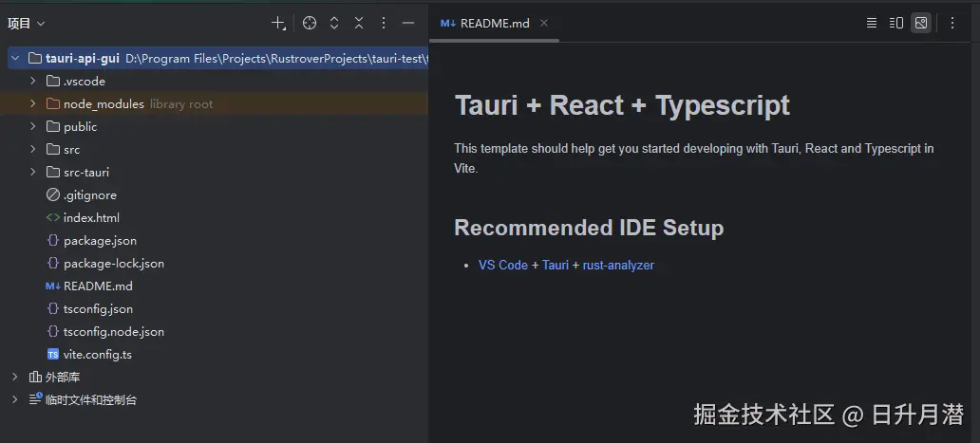Click the tauri-api-gui project folder icon
This screenshot has height=443, width=980.
[36, 59]
